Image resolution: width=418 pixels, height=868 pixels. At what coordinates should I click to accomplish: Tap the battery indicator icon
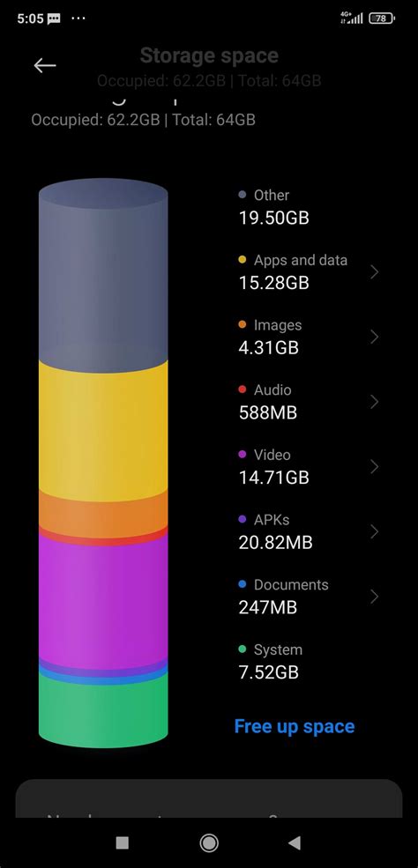(382, 19)
